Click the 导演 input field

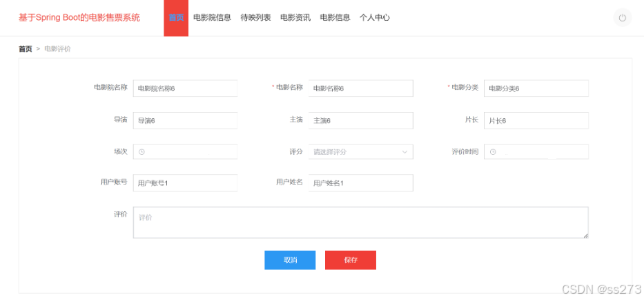(x=185, y=120)
